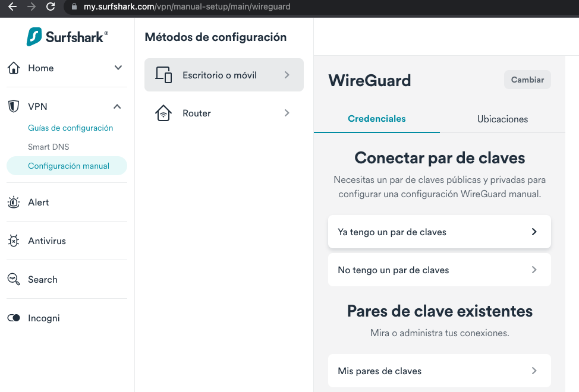Click the Search magnifier icon
The height and width of the screenshot is (392, 579).
14,280
